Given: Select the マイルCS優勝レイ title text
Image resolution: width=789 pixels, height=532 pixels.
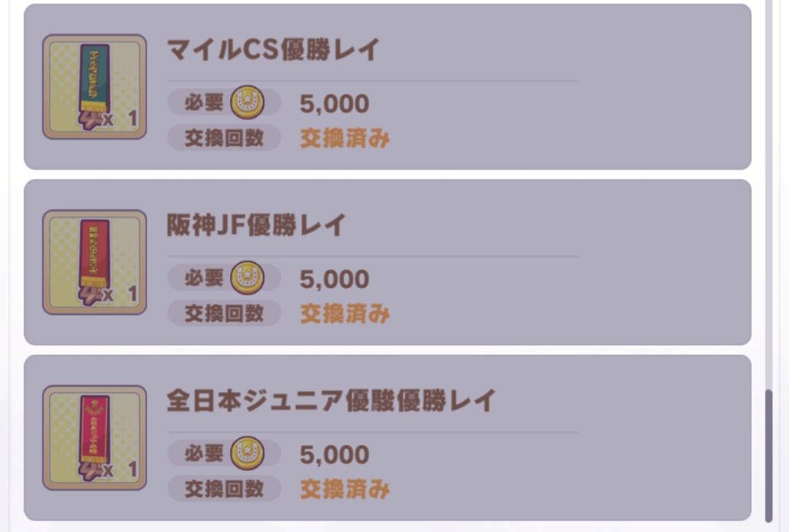Looking at the screenshot, I should 273,50.
